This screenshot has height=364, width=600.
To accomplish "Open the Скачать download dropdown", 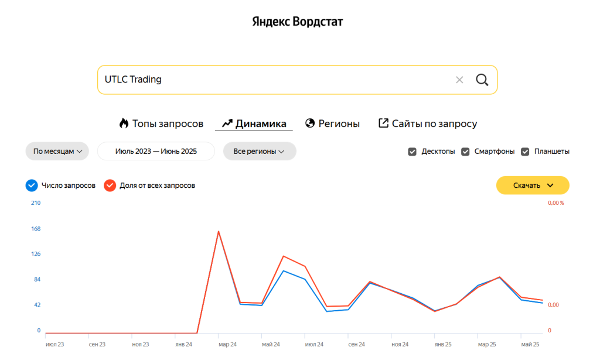I will (x=533, y=186).
